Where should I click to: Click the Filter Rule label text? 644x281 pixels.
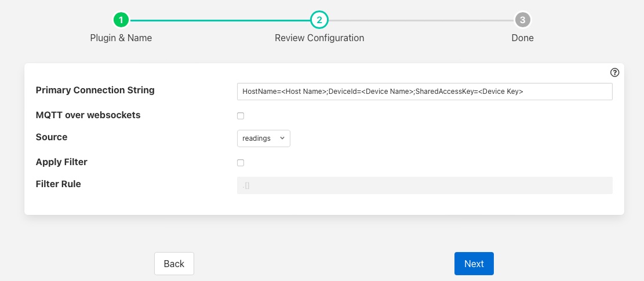click(x=58, y=184)
